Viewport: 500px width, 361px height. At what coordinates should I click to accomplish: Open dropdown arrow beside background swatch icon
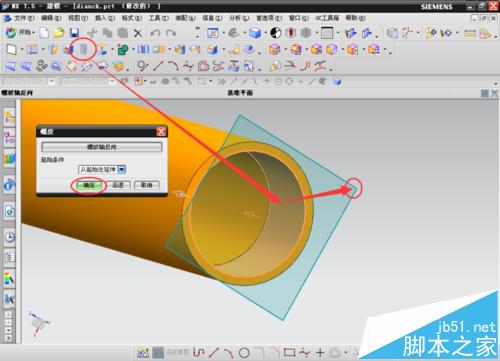point(338,33)
